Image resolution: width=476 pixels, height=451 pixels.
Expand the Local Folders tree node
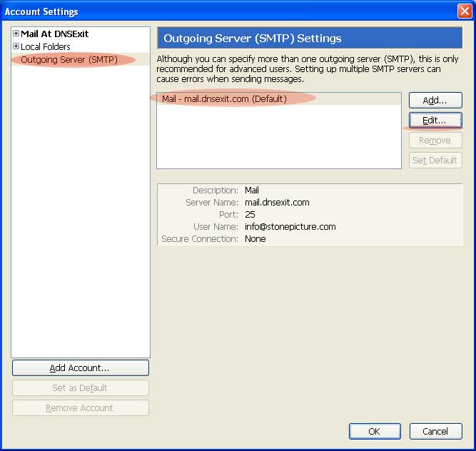pyautogui.click(x=16, y=47)
